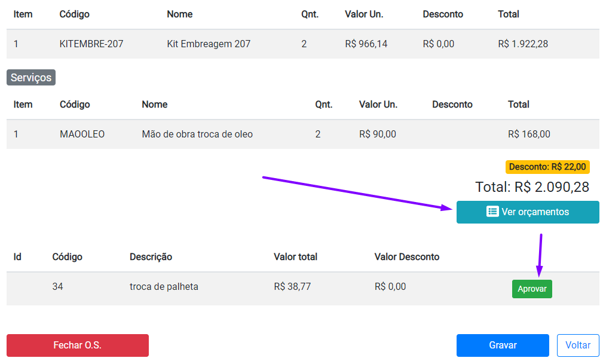The width and height of the screenshot is (603, 364).
Task: Go back using the Voltar button
Action: [x=578, y=345]
